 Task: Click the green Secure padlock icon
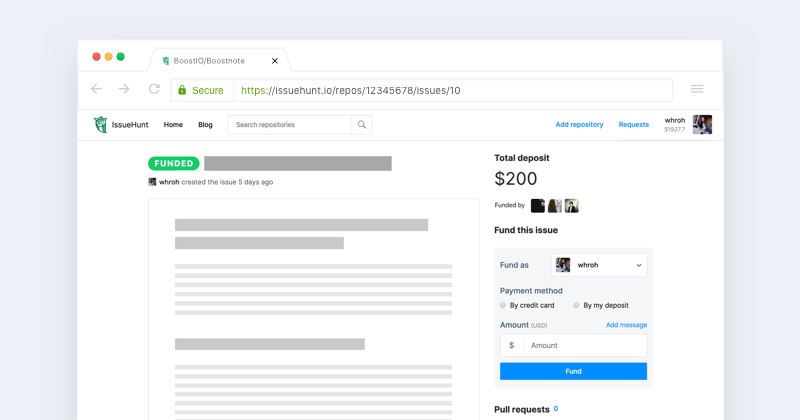pyautogui.click(x=182, y=90)
